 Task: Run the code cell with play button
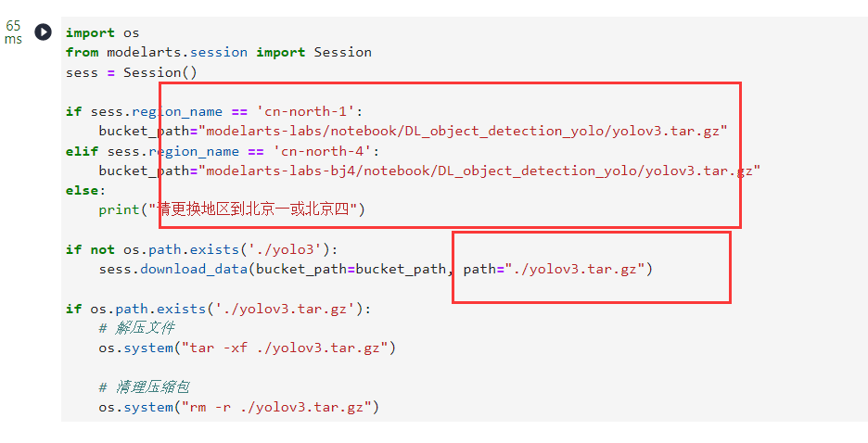[x=43, y=32]
